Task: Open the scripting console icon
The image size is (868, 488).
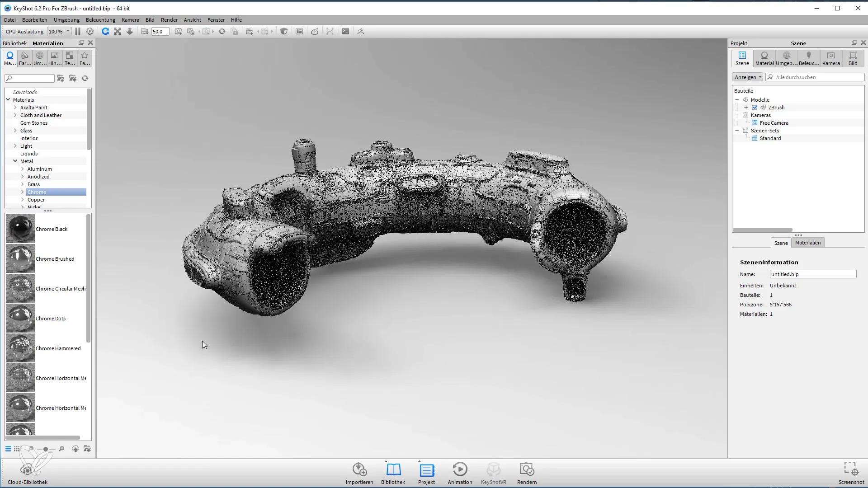Action: pos(345,32)
